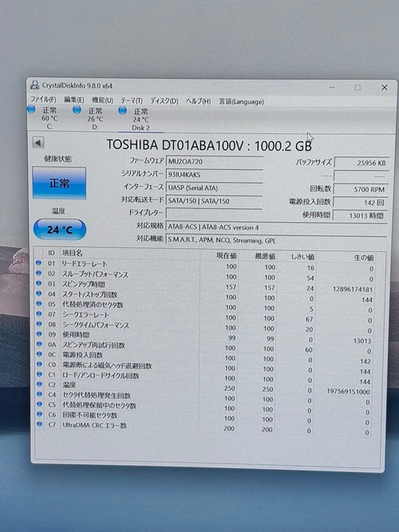Screen dimensions: 399x532
Task: Click the 現在値 column header
Action: click(227, 255)
